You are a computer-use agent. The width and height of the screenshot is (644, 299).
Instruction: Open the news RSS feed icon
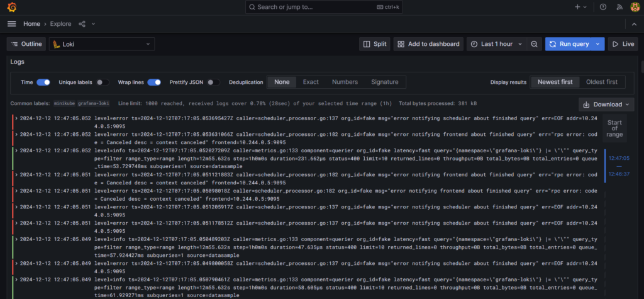point(619,7)
